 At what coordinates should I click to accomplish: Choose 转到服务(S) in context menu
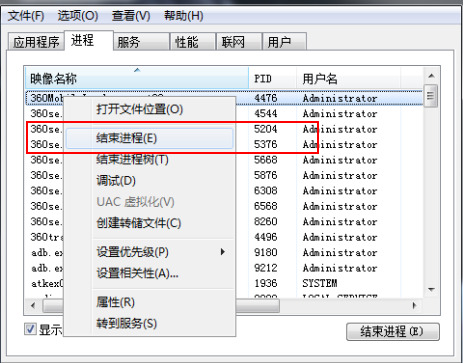(x=149, y=323)
